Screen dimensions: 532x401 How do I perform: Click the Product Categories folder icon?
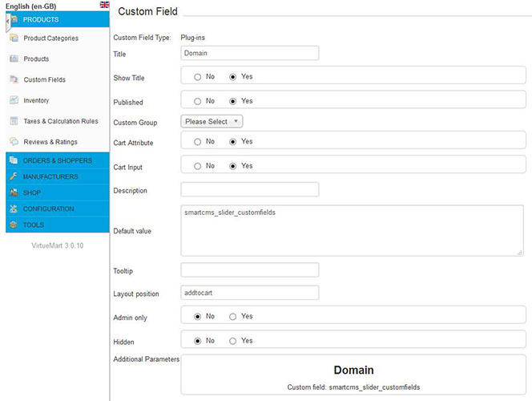(14, 38)
